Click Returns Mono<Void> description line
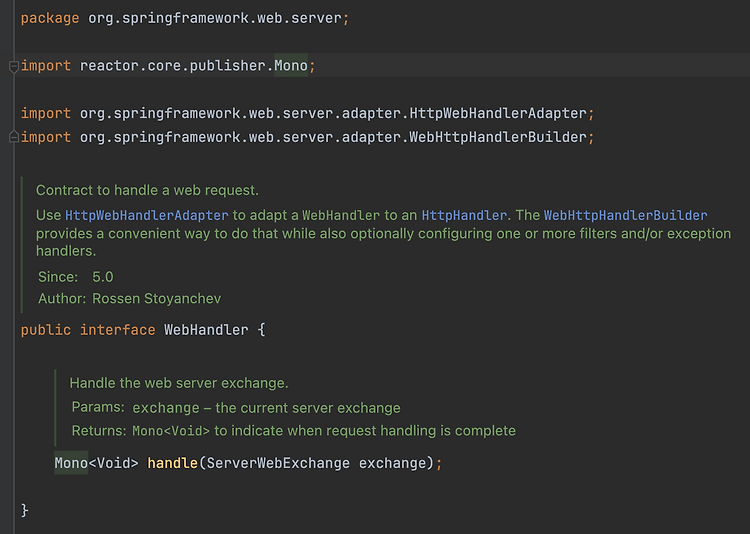Image resolution: width=750 pixels, height=534 pixels. point(294,431)
